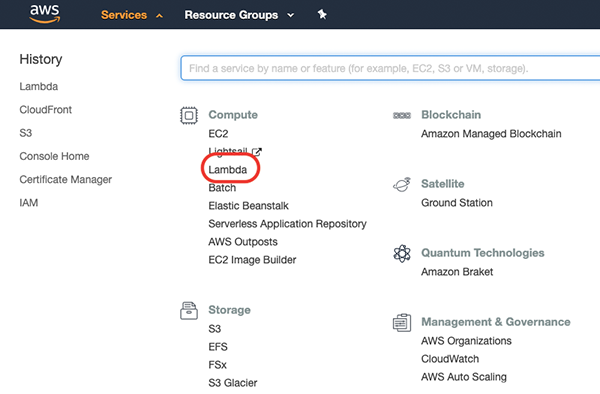The height and width of the screenshot is (394, 600).
Task: Click the Satellite category heading
Action: [x=443, y=184]
